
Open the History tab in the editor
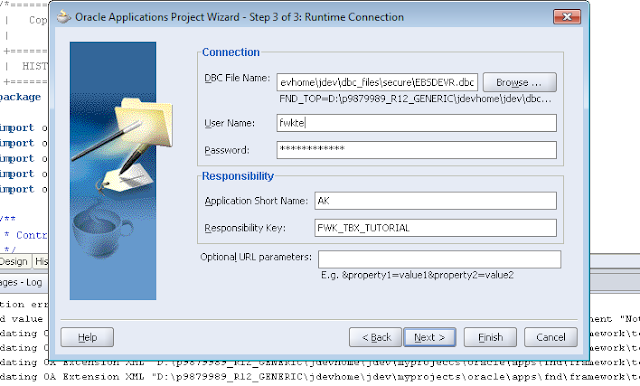41,261
